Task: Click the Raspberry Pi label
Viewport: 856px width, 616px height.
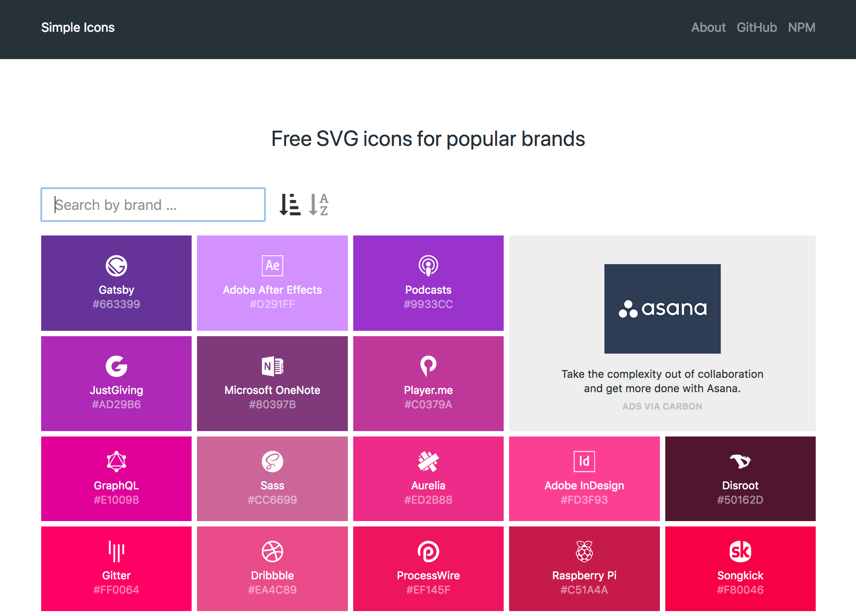Action: (x=584, y=576)
